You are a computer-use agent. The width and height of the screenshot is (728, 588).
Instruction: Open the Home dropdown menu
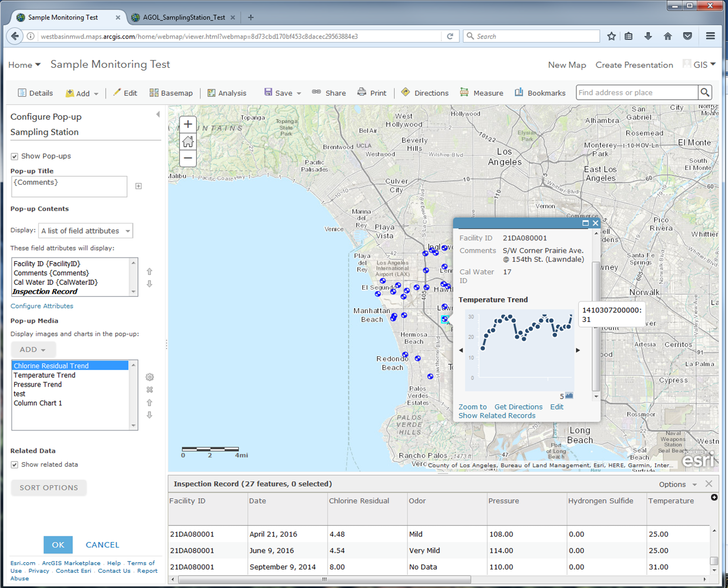[24, 65]
